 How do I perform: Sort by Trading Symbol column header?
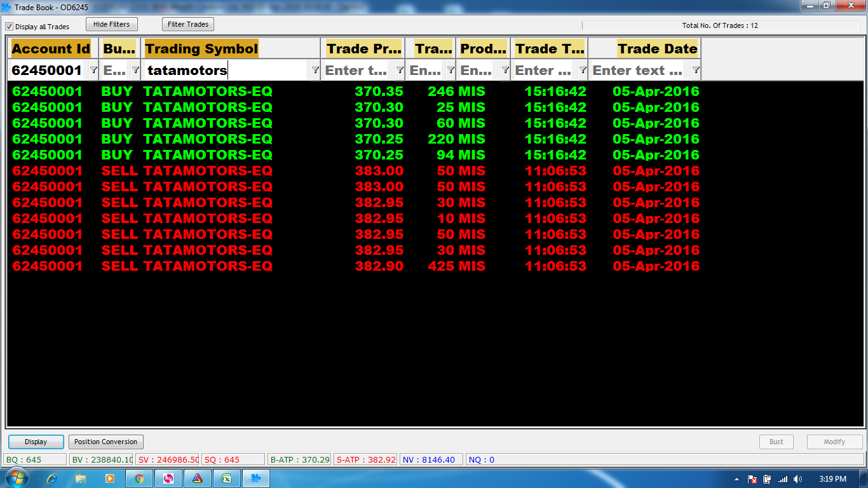coord(201,49)
